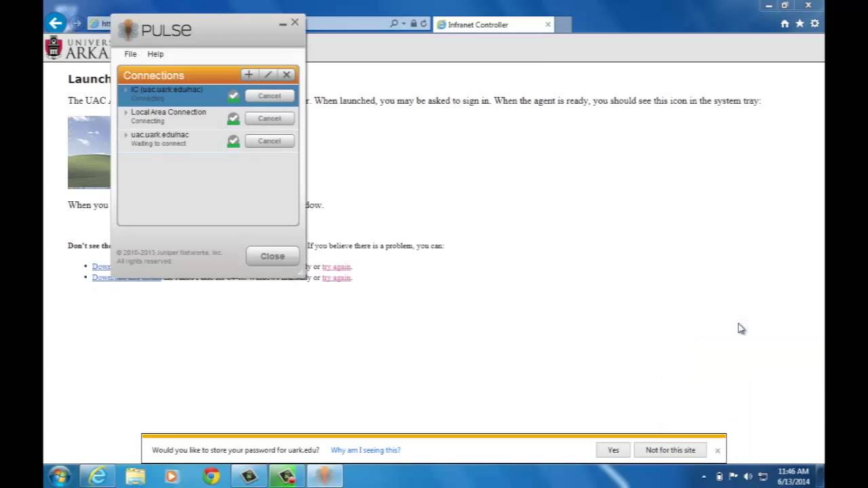Open File Explorer from the taskbar
868x488 pixels.
(136, 476)
